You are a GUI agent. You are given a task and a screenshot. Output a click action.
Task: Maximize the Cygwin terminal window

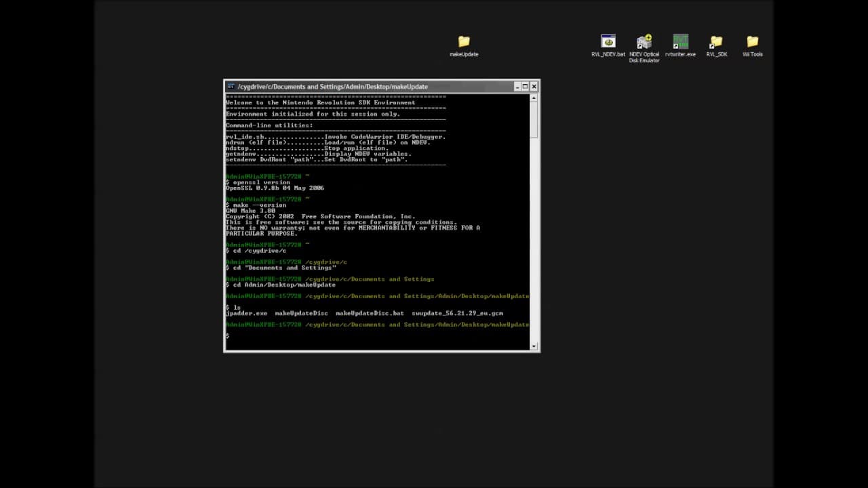tap(525, 87)
